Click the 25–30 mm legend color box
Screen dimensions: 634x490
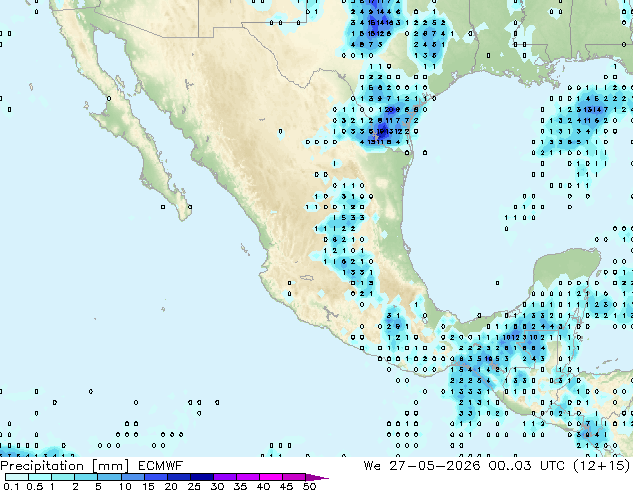pos(201,477)
